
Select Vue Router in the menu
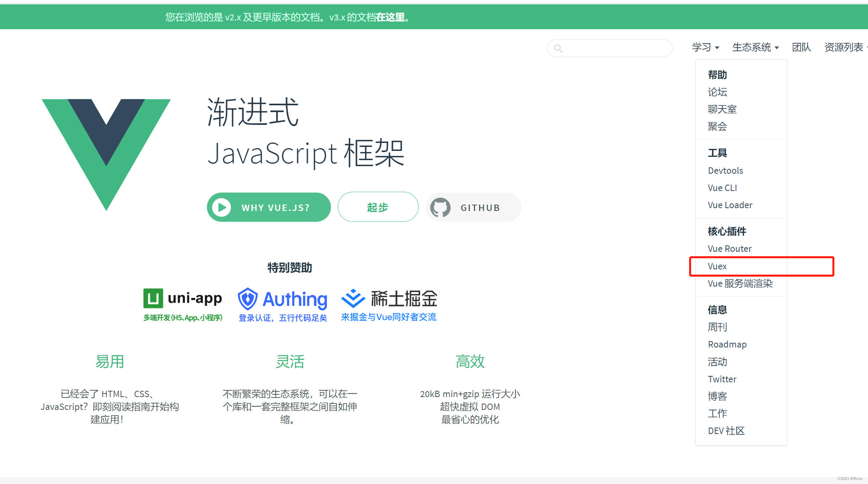click(x=729, y=249)
